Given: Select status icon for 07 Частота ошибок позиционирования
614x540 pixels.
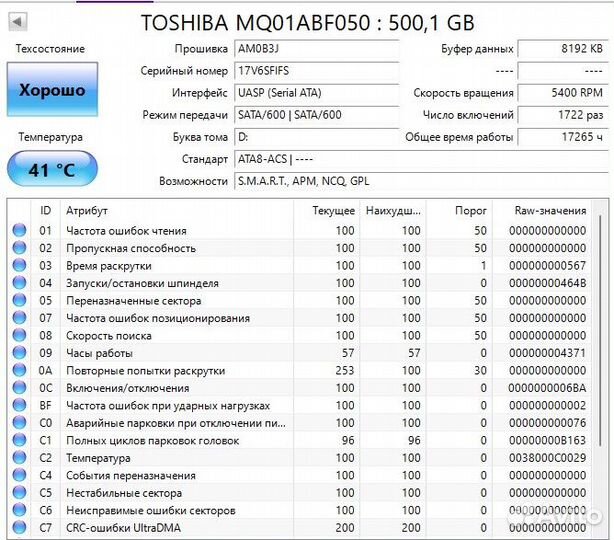Looking at the screenshot, I should pos(19,318).
